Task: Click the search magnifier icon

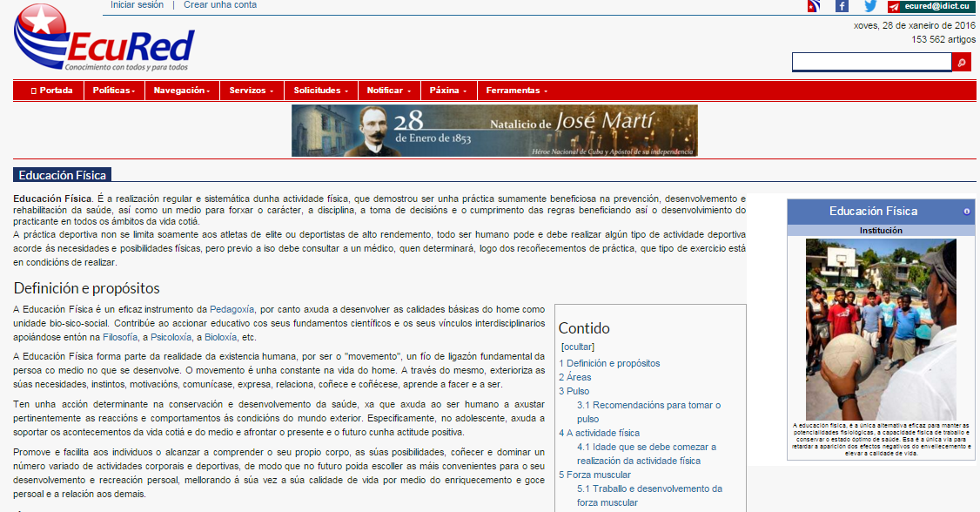Action: pos(962,62)
